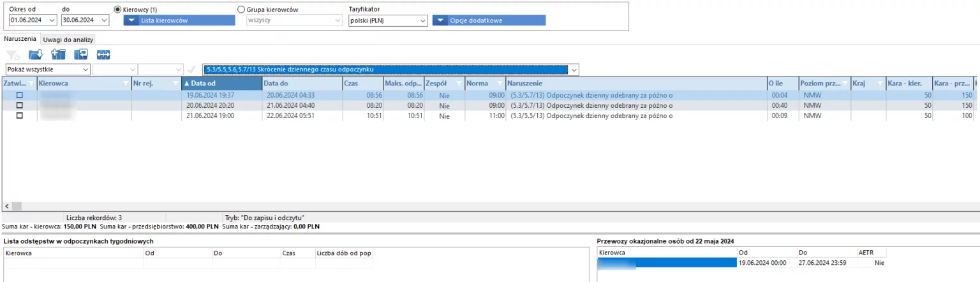Click the Liczba rekordów: 3 status entry
The height and width of the screenshot is (282, 980).
(94, 218)
